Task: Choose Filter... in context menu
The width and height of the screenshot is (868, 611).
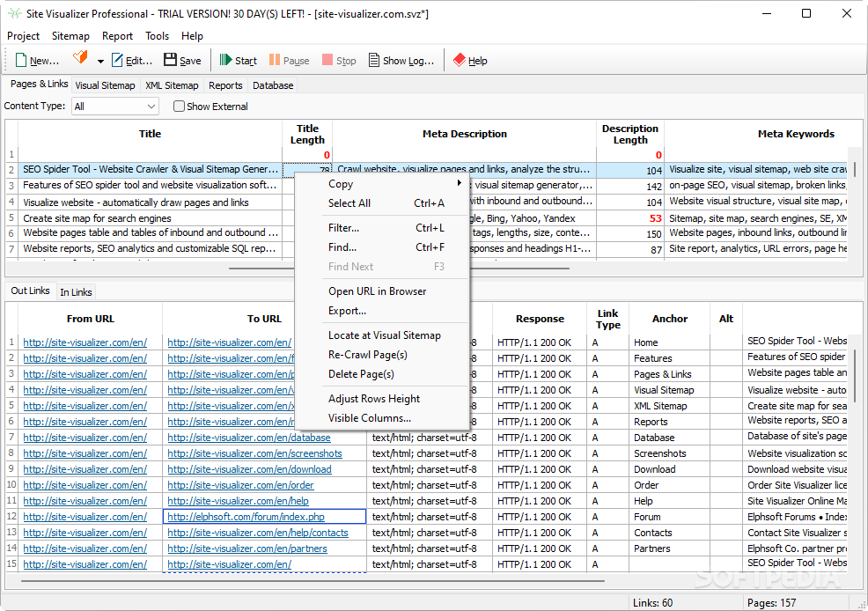Action: (382, 228)
